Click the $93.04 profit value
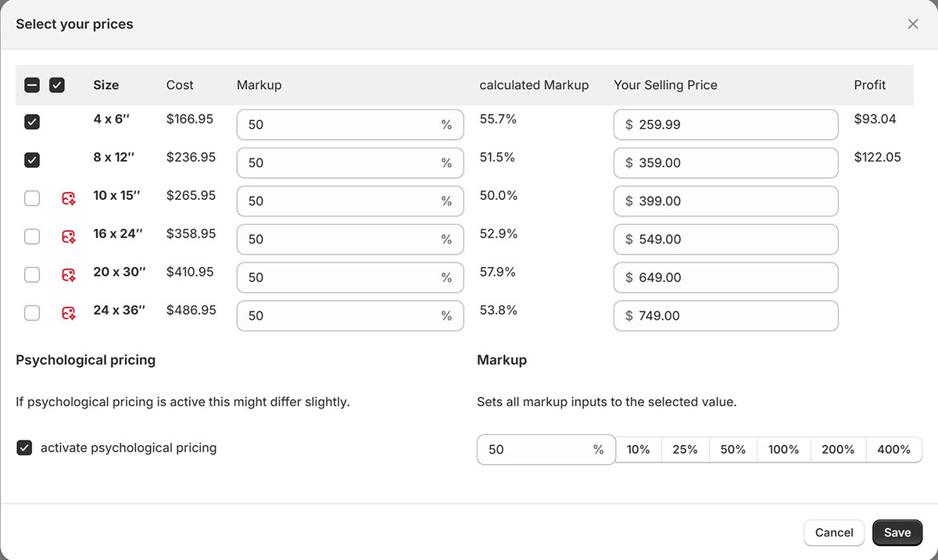Image resolution: width=938 pixels, height=560 pixels. (875, 119)
